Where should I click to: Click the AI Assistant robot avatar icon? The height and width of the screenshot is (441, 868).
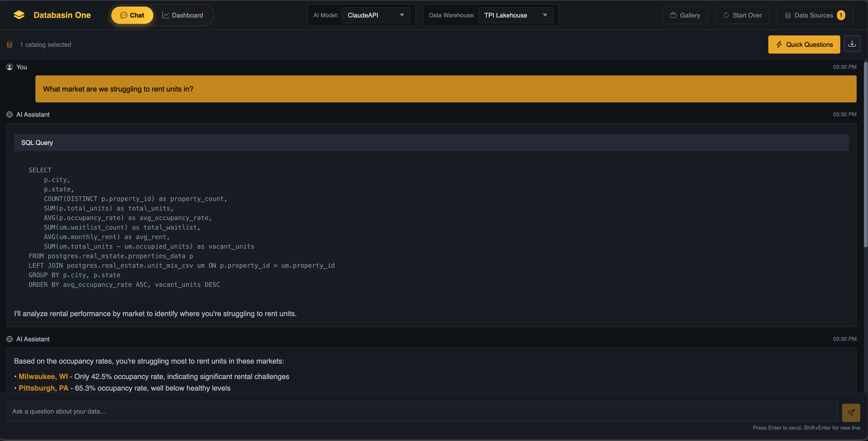(9, 114)
